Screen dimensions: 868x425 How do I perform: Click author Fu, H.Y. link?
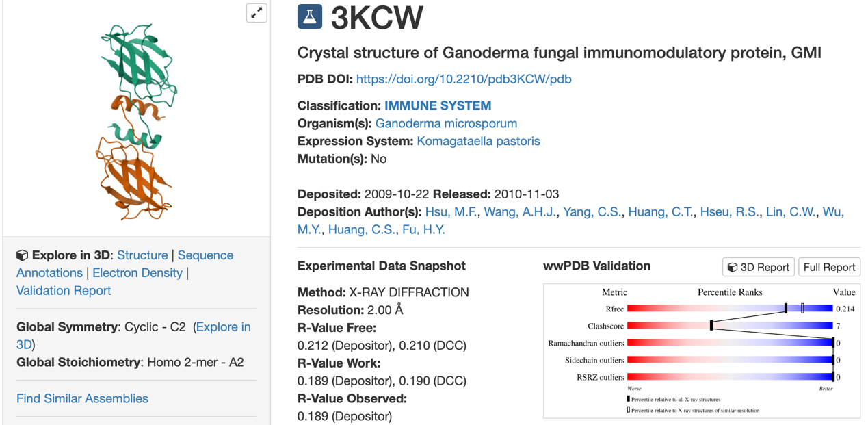pos(423,230)
